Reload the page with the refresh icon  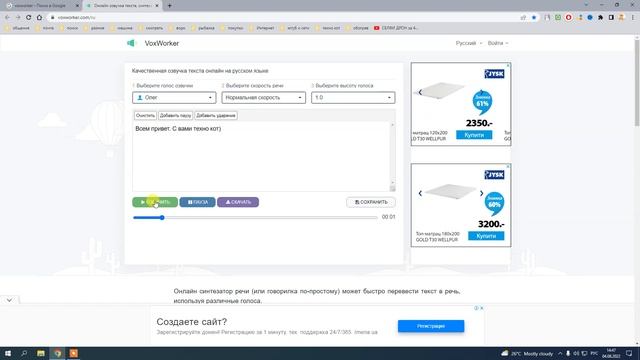click(x=29, y=18)
